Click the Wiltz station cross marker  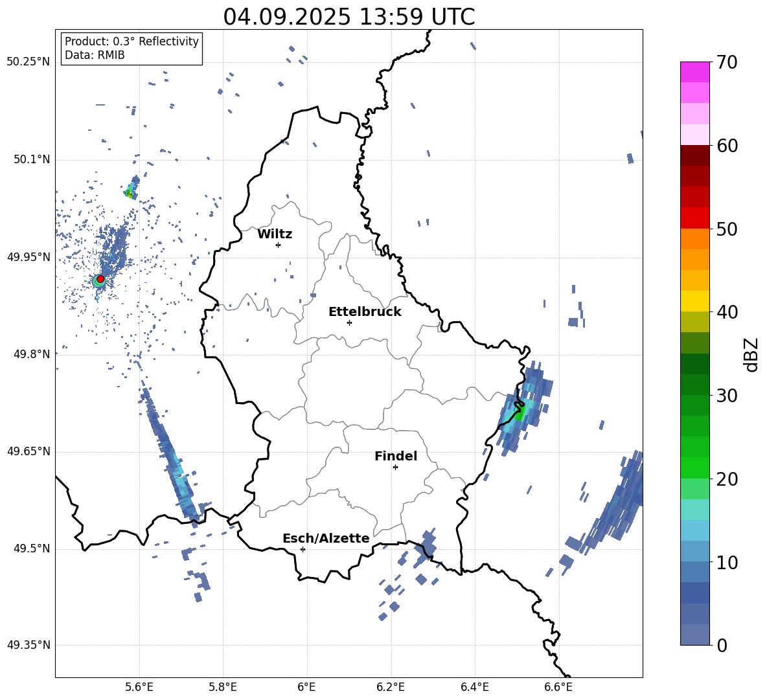click(278, 245)
